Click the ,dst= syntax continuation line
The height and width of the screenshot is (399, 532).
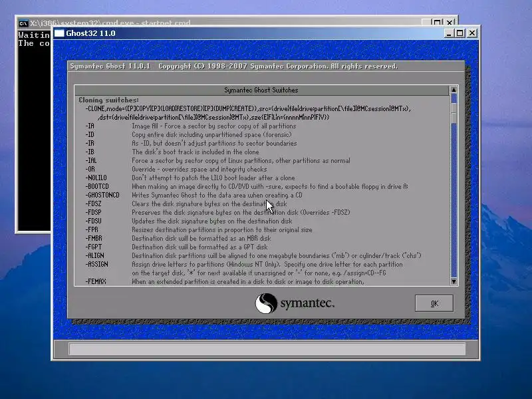point(213,118)
